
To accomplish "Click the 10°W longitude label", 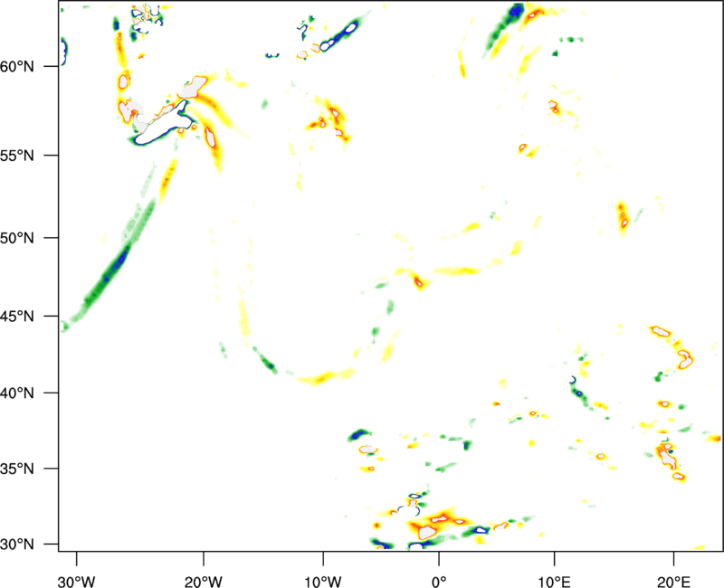I will [323, 582].
